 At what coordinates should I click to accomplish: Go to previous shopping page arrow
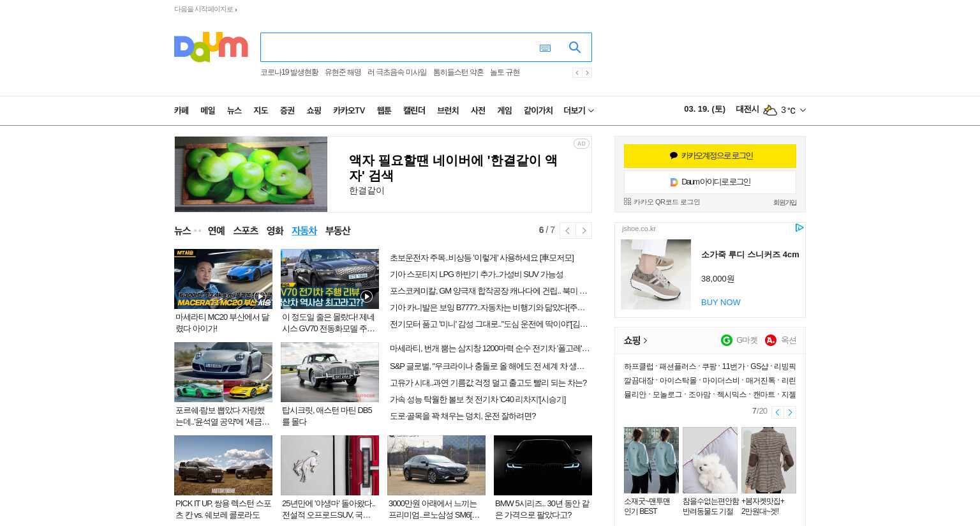[777, 412]
